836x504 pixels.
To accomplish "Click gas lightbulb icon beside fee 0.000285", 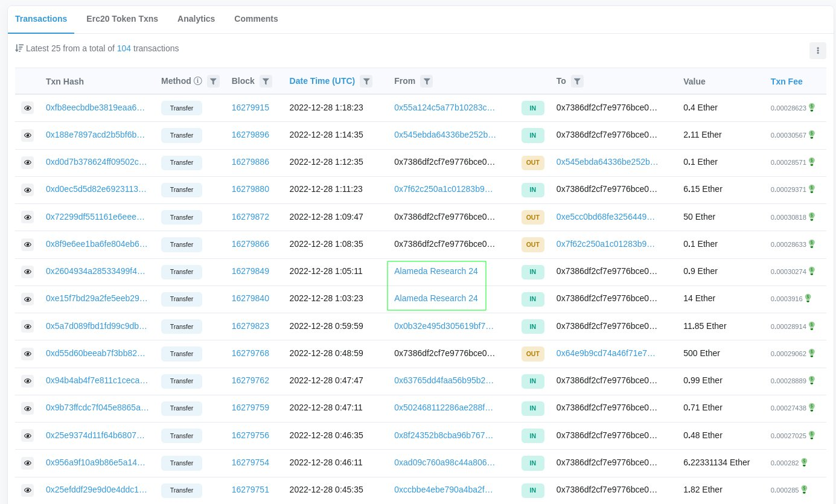I will [x=804, y=490].
